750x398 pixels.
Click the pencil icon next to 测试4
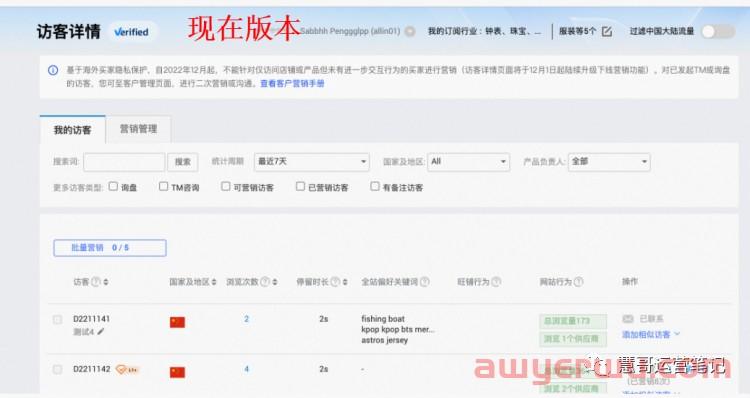100,332
